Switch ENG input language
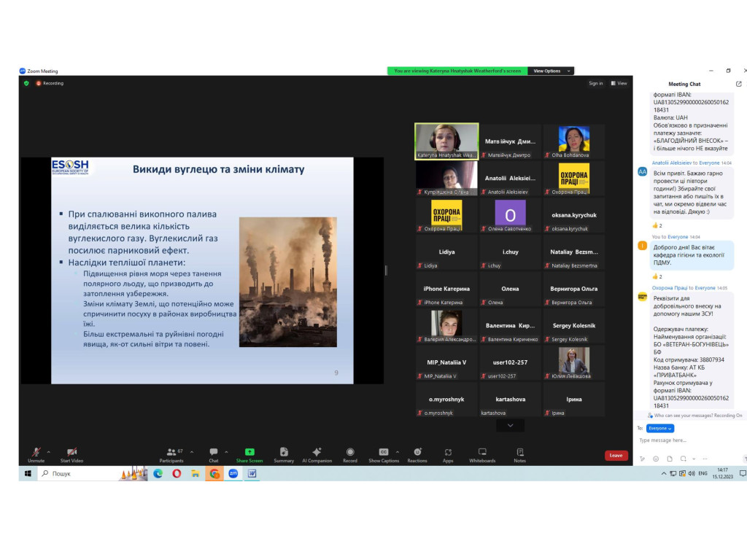This screenshot has height=560, width=747. point(703,473)
